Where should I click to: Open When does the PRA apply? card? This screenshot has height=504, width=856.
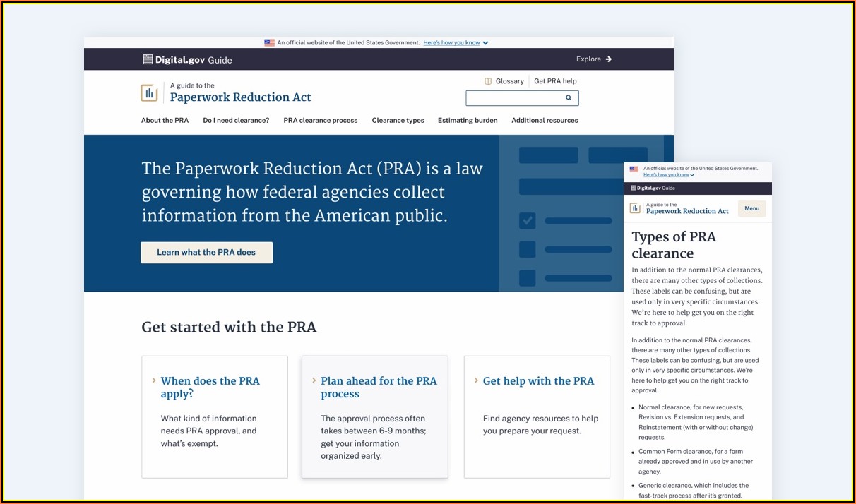tap(215, 417)
